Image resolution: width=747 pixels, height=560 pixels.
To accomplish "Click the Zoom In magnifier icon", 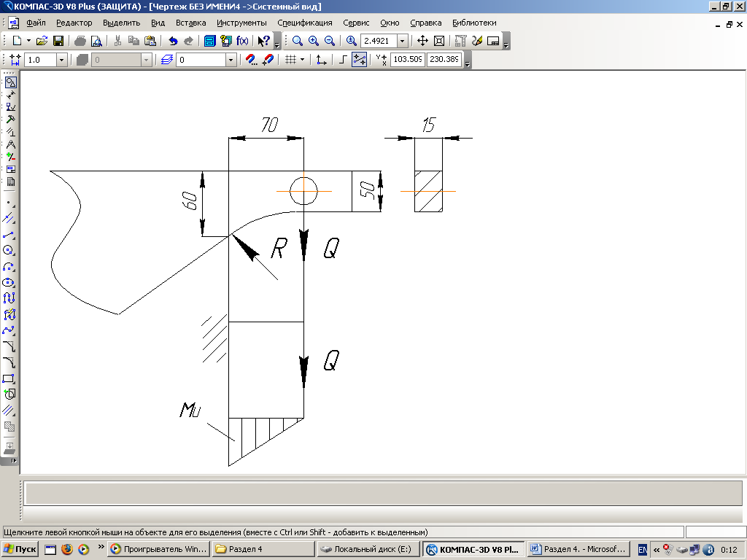I will 314,41.
